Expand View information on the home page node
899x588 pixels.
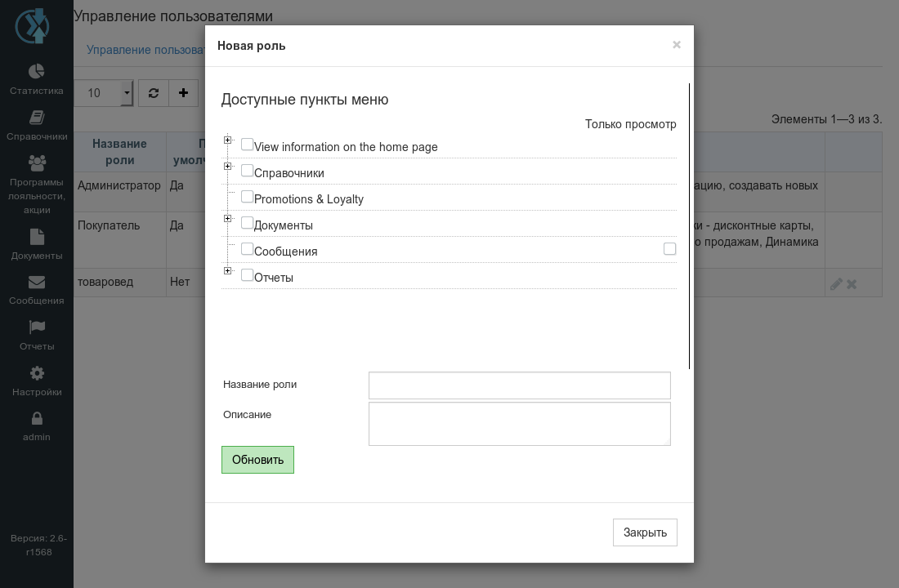228,140
